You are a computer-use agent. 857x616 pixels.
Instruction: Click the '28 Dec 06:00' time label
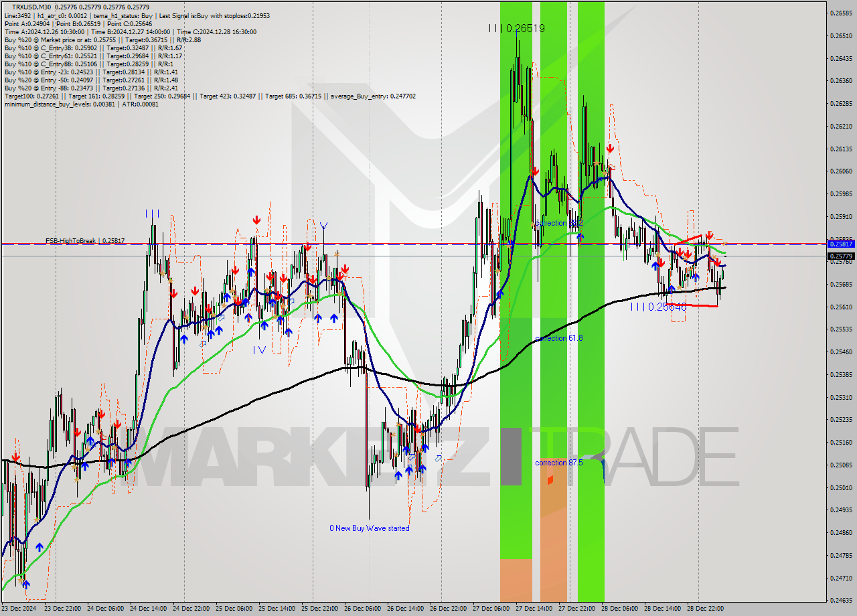(619, 609)
